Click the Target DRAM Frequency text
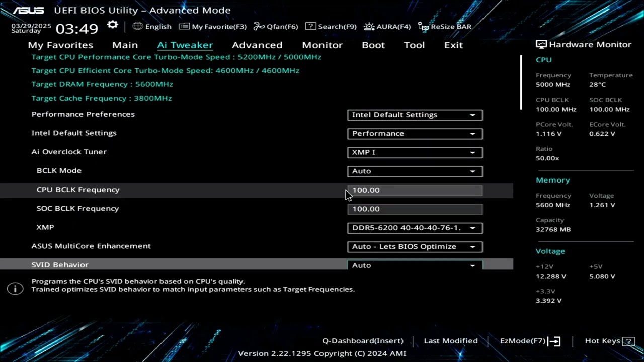This screenshot has height=362, width=644. point(102,84)
